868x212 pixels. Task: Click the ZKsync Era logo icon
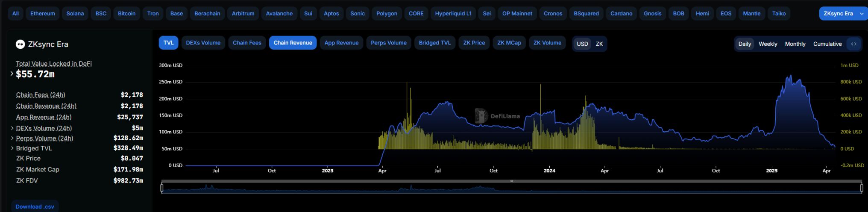20,44
